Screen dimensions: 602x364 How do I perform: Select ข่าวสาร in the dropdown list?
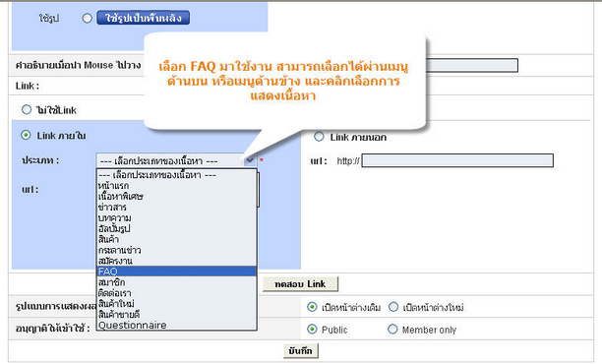click(x=177, y=208)
